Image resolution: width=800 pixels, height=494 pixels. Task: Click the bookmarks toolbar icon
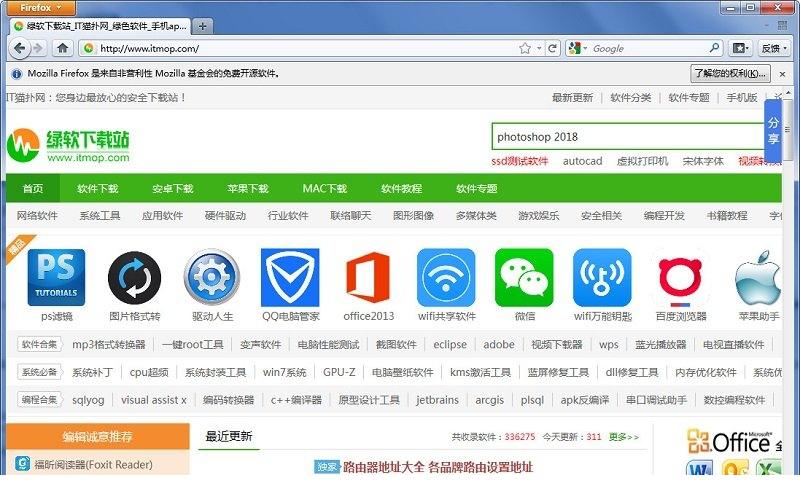(x=740, y=48)
